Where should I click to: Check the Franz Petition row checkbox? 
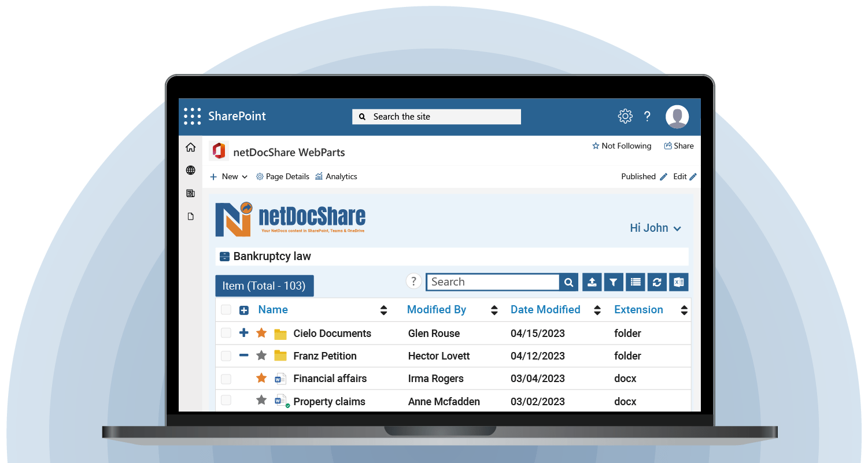click(x=226, y=355)
